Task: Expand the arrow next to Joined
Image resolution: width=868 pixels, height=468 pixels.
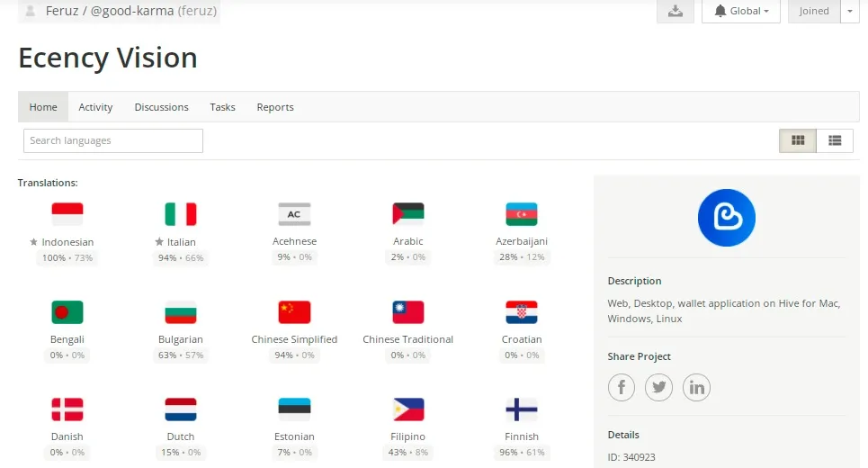Action: (850, 11)
